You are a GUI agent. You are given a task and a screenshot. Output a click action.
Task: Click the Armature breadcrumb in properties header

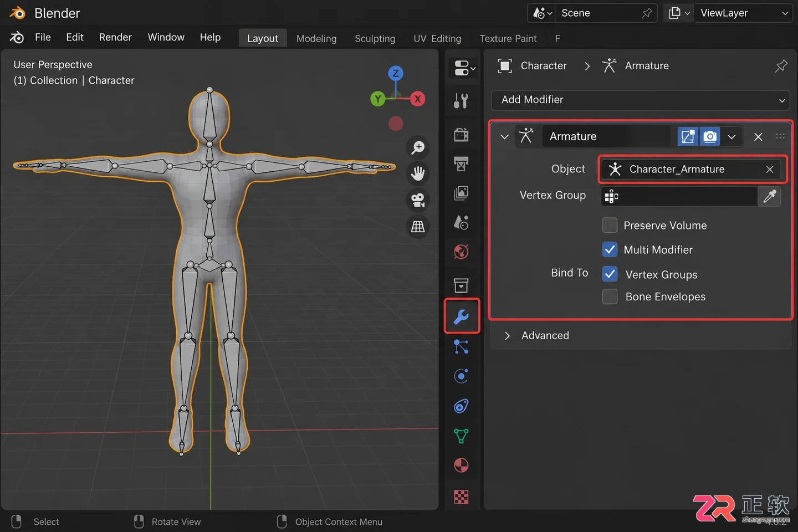click(647, 66)
